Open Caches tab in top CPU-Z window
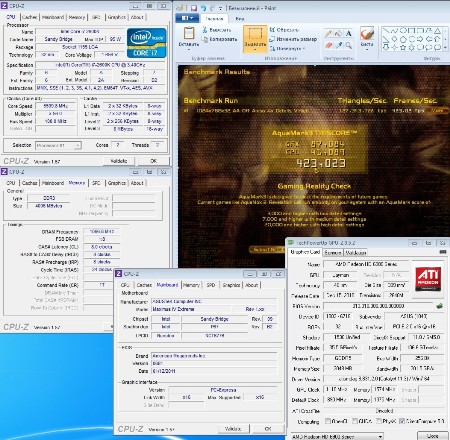The image size is (450, 440). click(x=30, y=17)
